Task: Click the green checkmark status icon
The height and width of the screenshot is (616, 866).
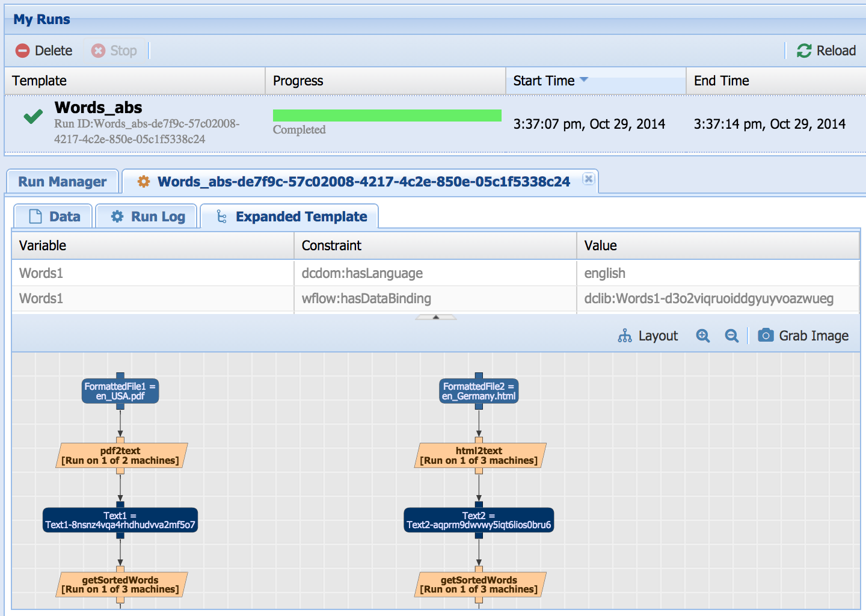Action: 33,116
